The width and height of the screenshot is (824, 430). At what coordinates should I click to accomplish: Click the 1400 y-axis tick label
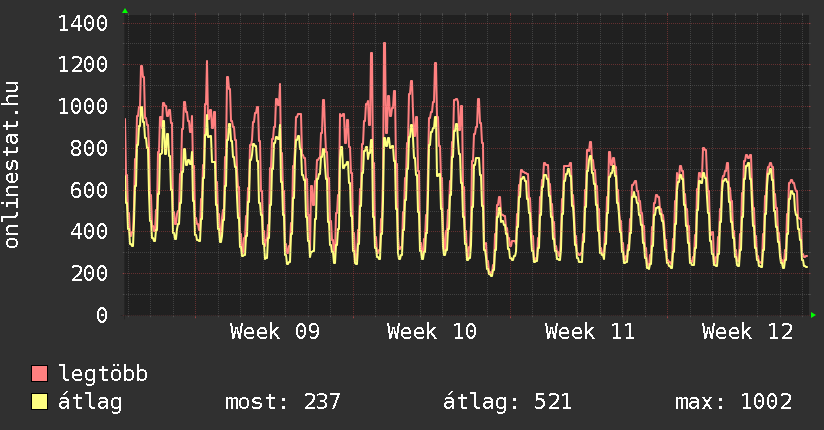click(x=83, y=23)
